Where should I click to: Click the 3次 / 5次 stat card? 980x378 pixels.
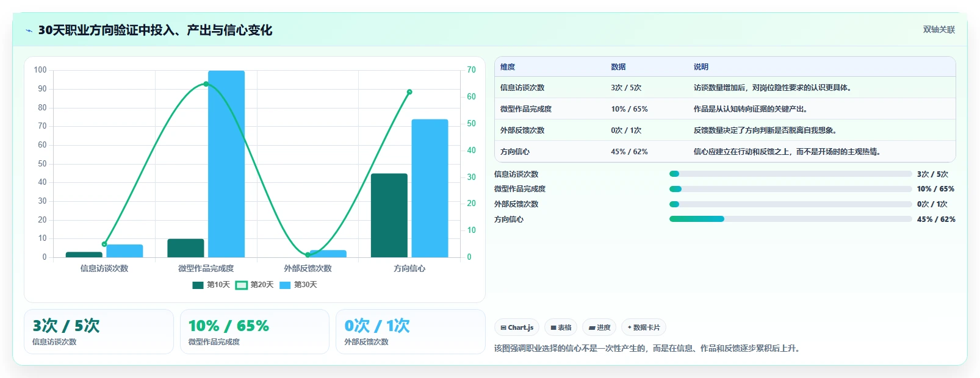click(99, 332)
